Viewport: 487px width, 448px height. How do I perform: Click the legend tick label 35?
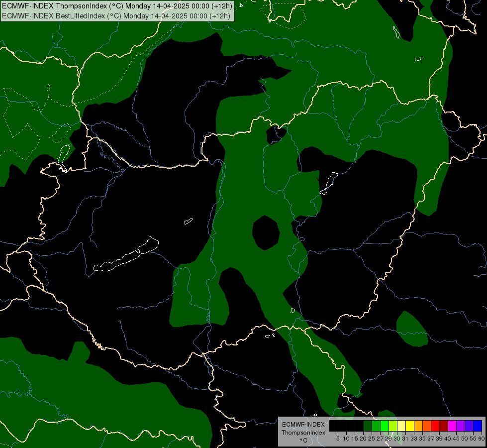(422, 439)
